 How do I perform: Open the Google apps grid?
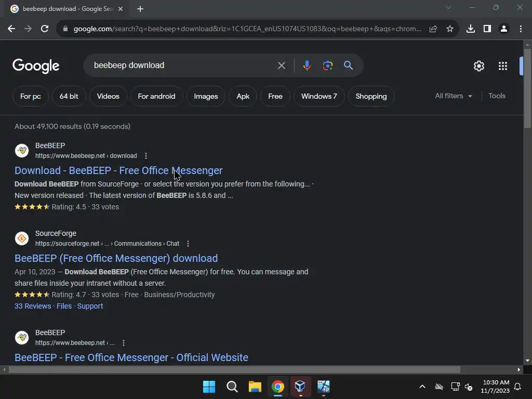click(503, 66)
